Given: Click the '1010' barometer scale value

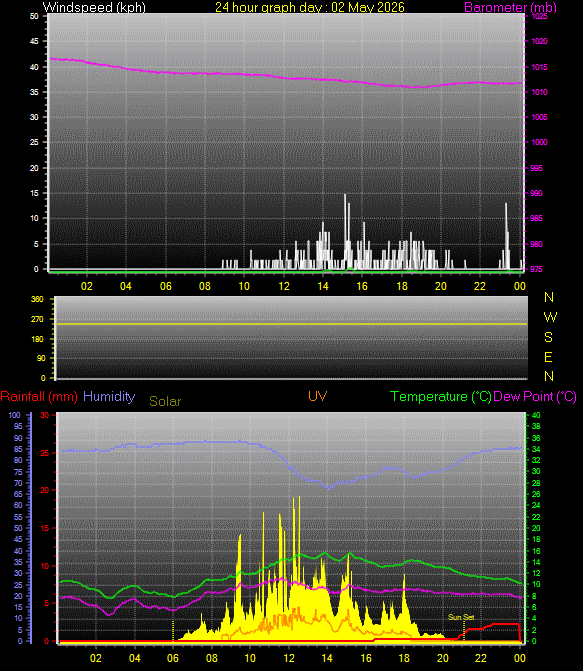Looking at the screenshot, I should [539, 92].
